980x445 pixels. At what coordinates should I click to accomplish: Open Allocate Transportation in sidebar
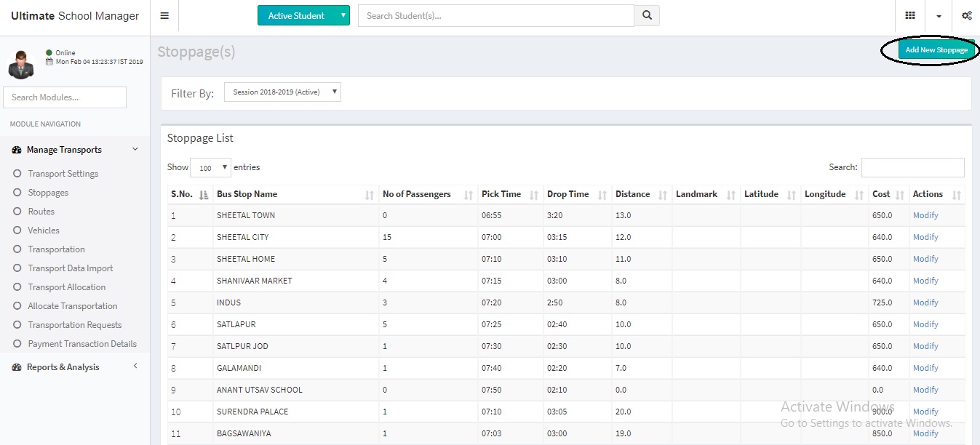pyautogui.click(x=73, y=306)
